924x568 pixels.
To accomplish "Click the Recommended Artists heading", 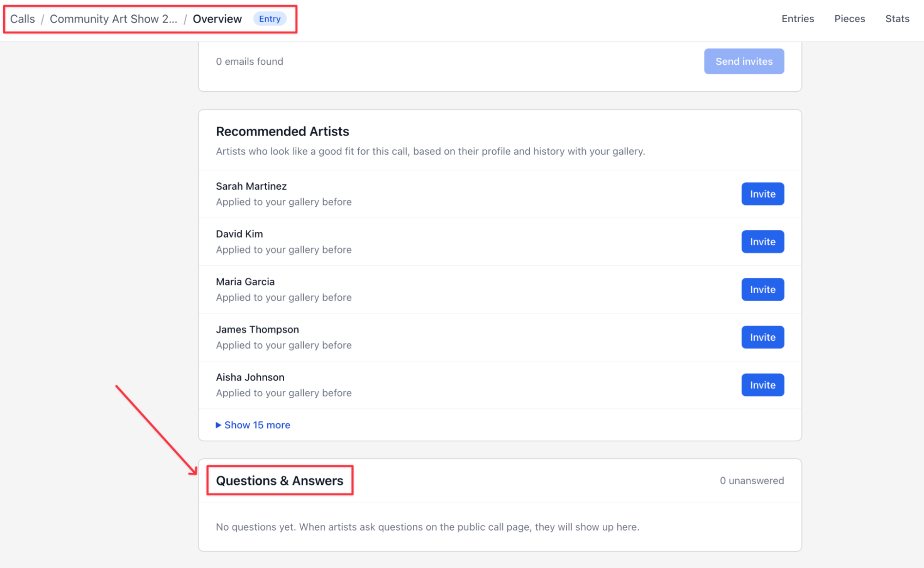I will click(282, 131).
